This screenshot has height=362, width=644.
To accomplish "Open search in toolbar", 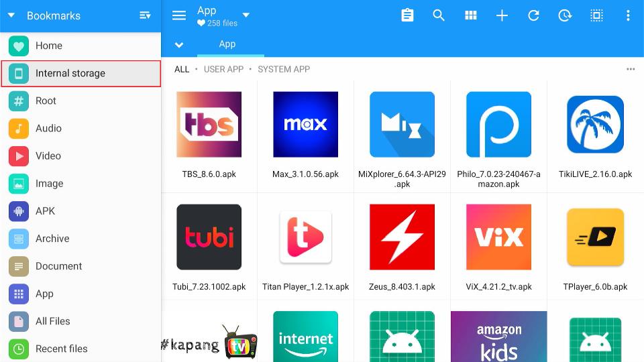I will 439,15.
